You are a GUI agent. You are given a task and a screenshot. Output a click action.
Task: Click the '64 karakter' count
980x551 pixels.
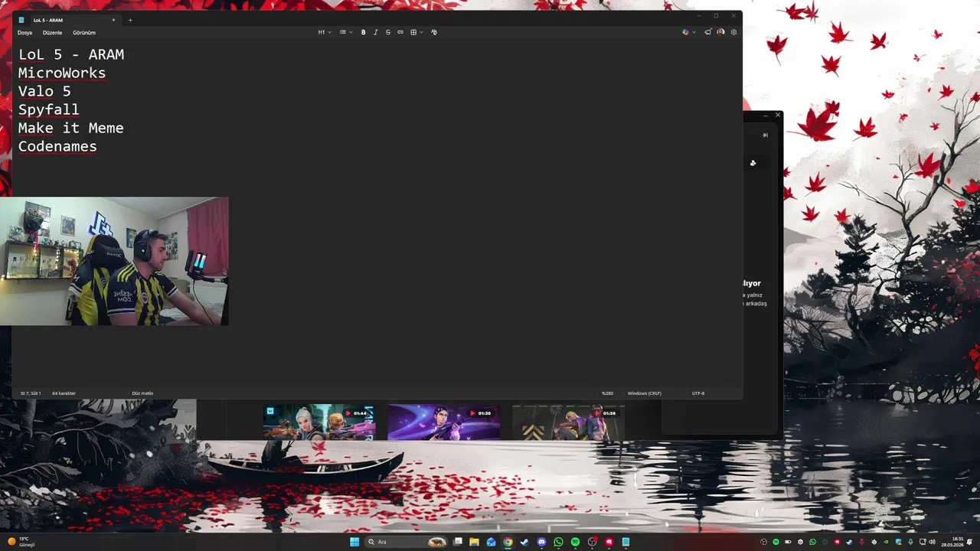pos(64,393)
